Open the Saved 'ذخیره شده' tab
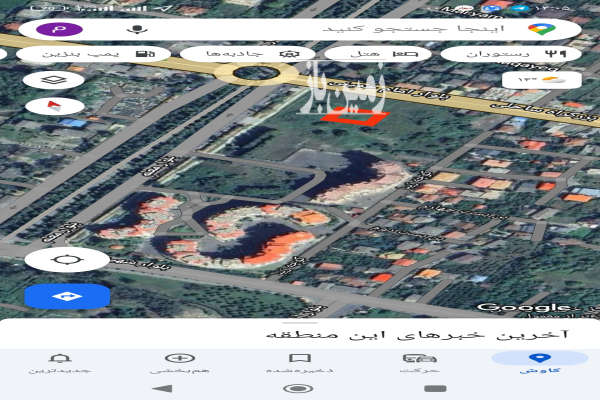 tap(300, 362)
